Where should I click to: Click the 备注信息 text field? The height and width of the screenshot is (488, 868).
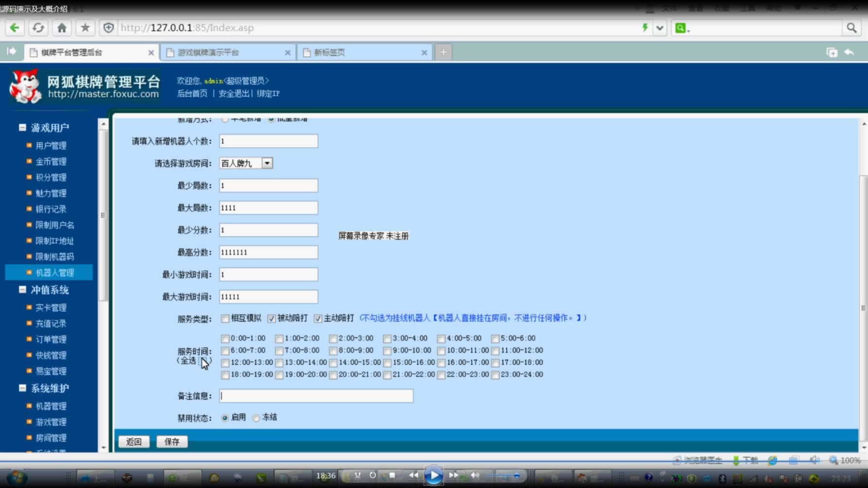316,396
